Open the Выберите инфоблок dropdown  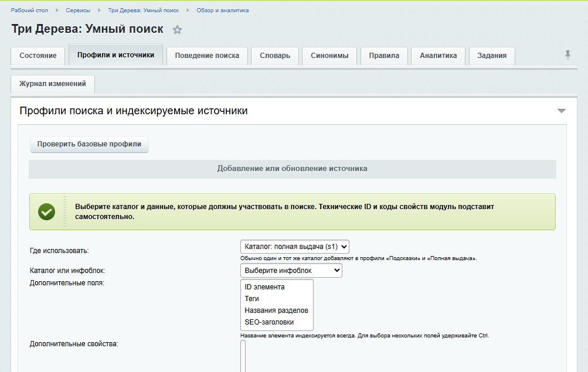tap(291, 271)
